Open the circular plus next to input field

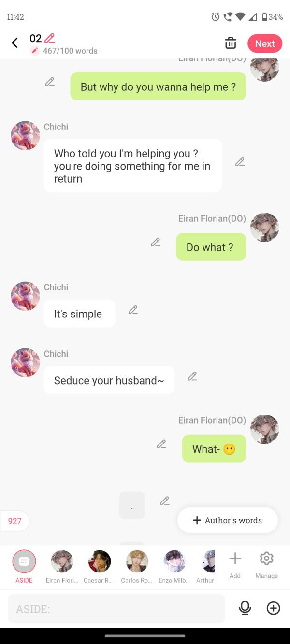coord(273,608)
